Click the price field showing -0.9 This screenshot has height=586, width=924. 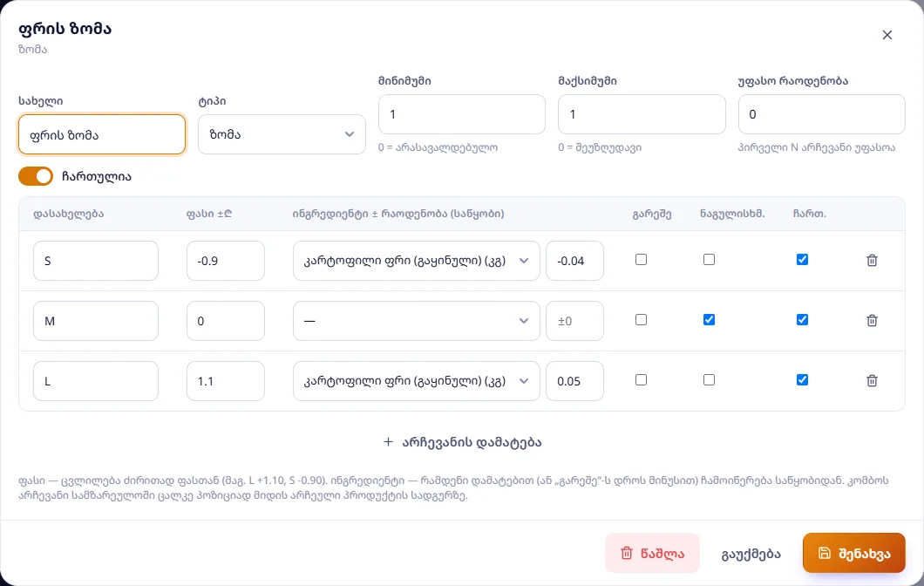[x=226, y=261]
